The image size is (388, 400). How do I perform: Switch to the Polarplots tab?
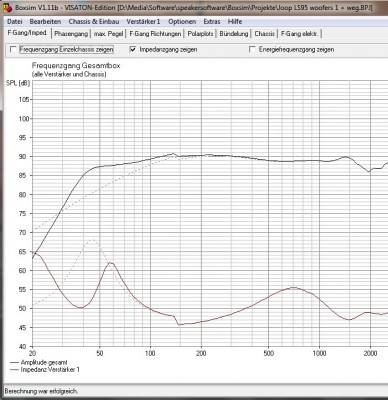[x=200, y=34]
